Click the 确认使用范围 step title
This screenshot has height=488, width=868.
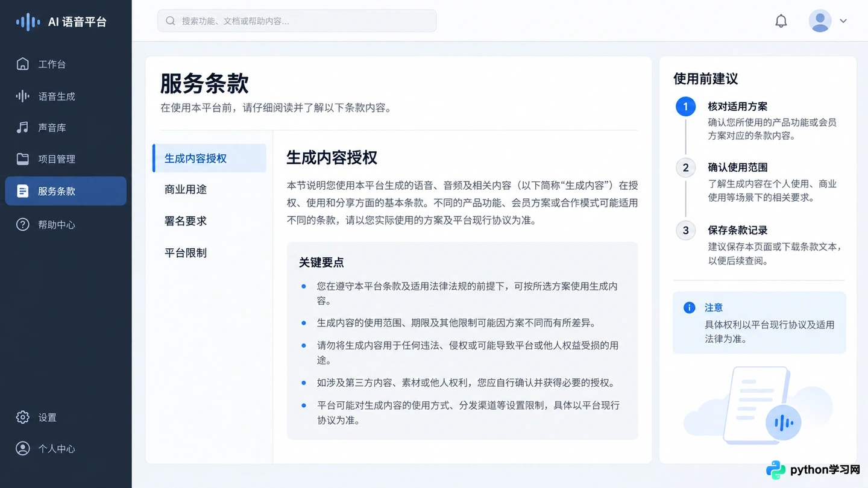pos(737,167)
